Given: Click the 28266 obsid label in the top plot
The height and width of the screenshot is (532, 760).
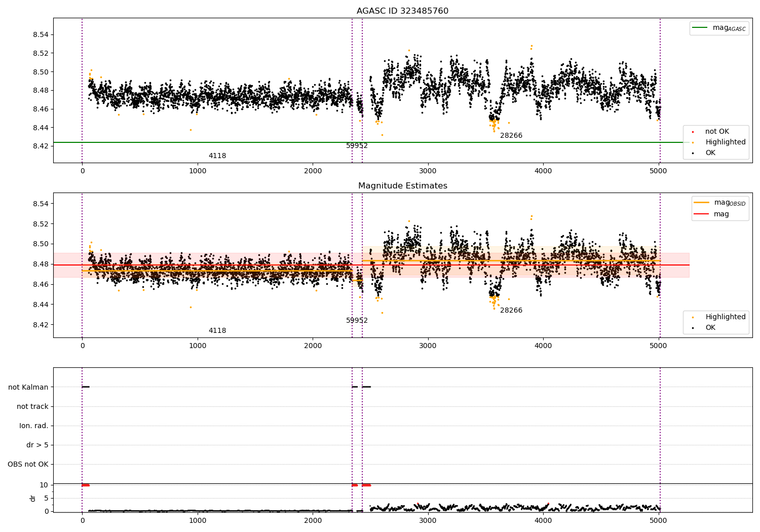Looking at the screenshot, I should (x=511, y=136).
